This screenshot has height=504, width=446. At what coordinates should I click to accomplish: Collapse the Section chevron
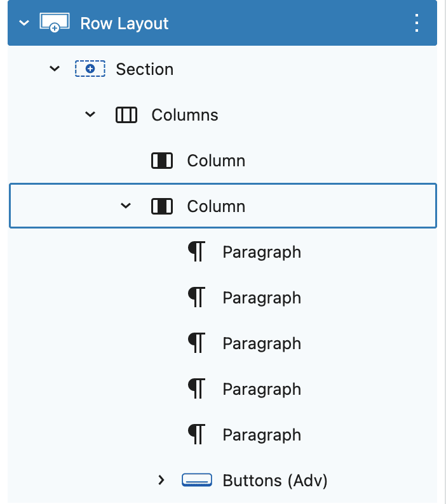coord(55,69)
